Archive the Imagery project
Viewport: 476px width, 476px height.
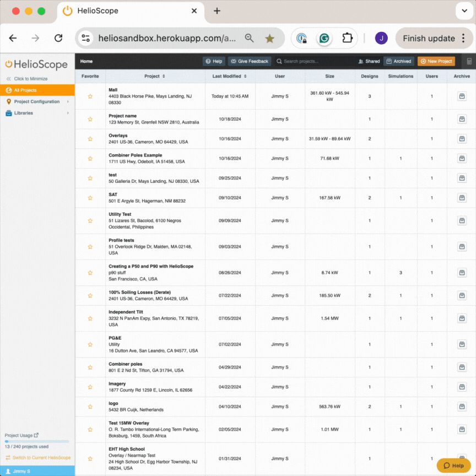[x=462, y=387]
